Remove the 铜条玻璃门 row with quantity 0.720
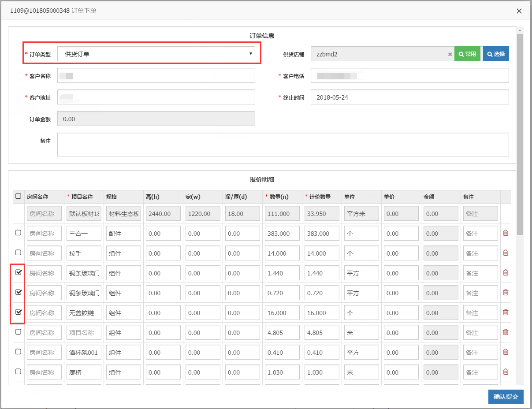The image size is (532, 409). point(506,292)
